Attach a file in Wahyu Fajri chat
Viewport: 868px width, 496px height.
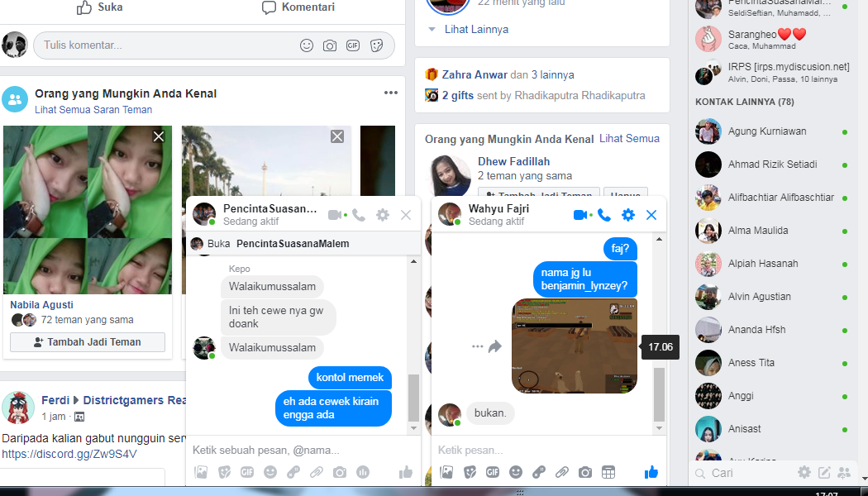click(x=561, y=472)
